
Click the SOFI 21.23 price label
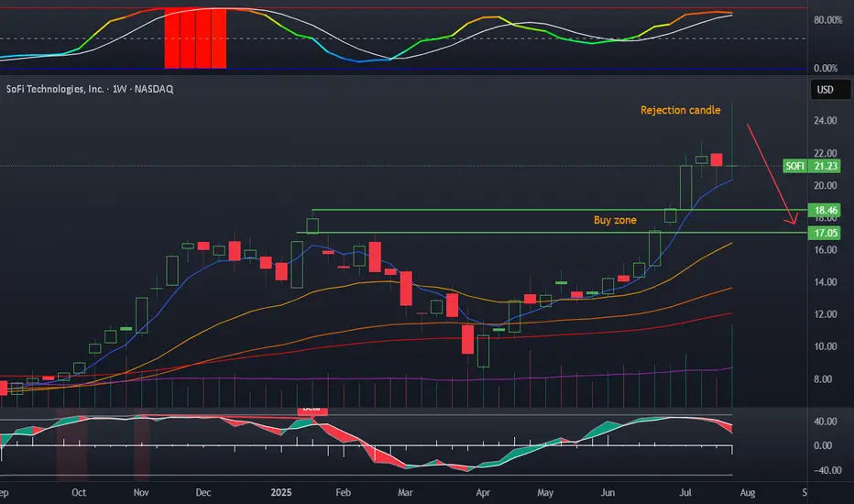812,166
